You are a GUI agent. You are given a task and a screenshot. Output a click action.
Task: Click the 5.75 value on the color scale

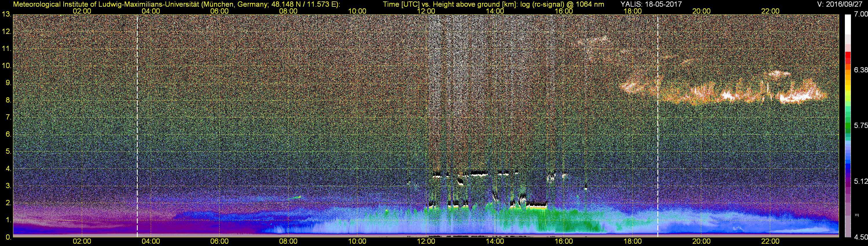(x=861, y=125)
